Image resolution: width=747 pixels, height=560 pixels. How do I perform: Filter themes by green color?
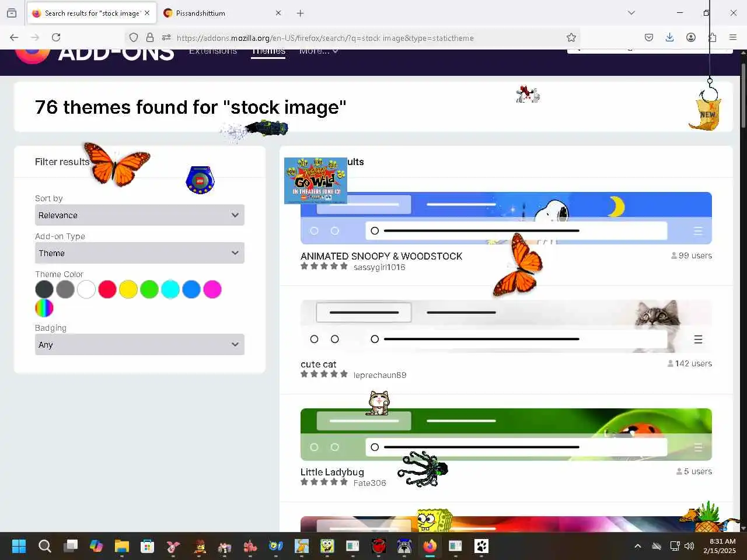[x=149, y=289]
